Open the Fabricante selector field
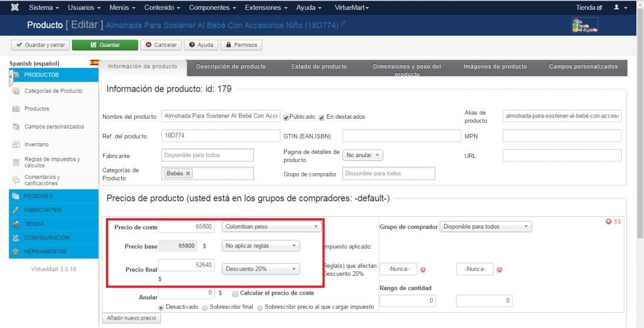The height and width of the screenshot is (328, 644). click(x=207, y=155)
